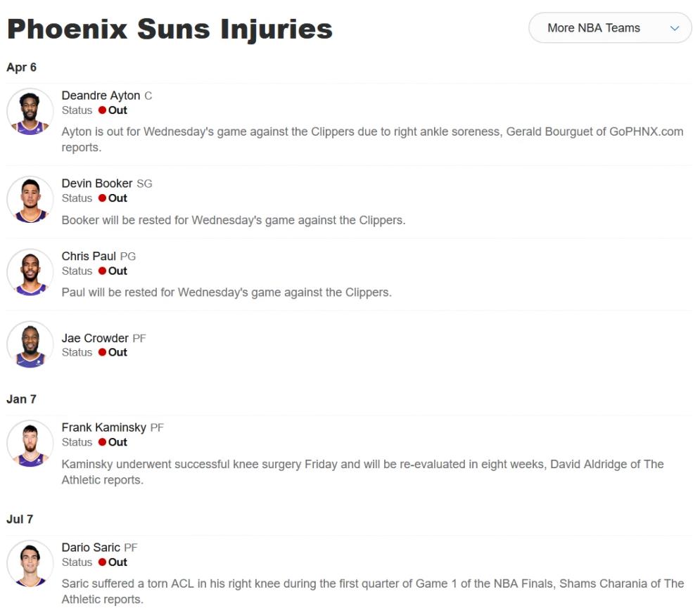Open Devin Booker's headshot photo
Screen dimensions: 700x613
[x=30, y=199]
